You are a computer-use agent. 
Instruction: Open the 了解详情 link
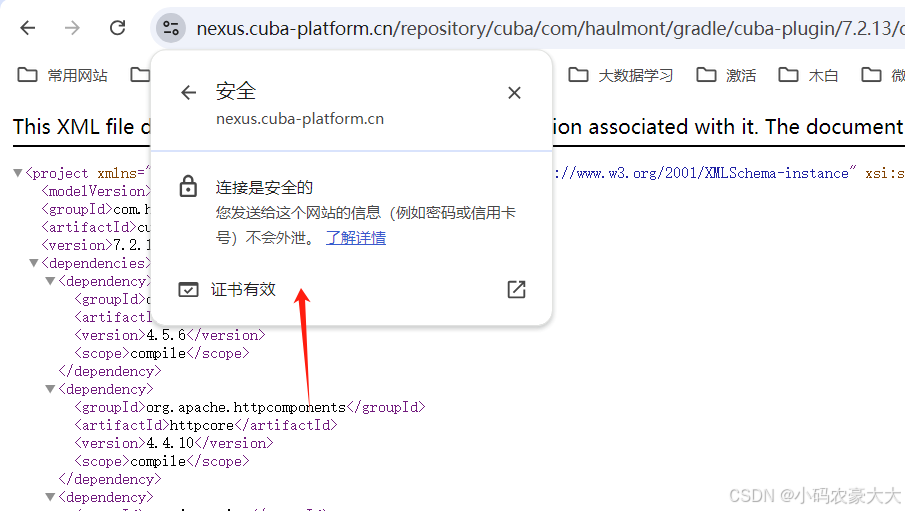tap(356, 238)
